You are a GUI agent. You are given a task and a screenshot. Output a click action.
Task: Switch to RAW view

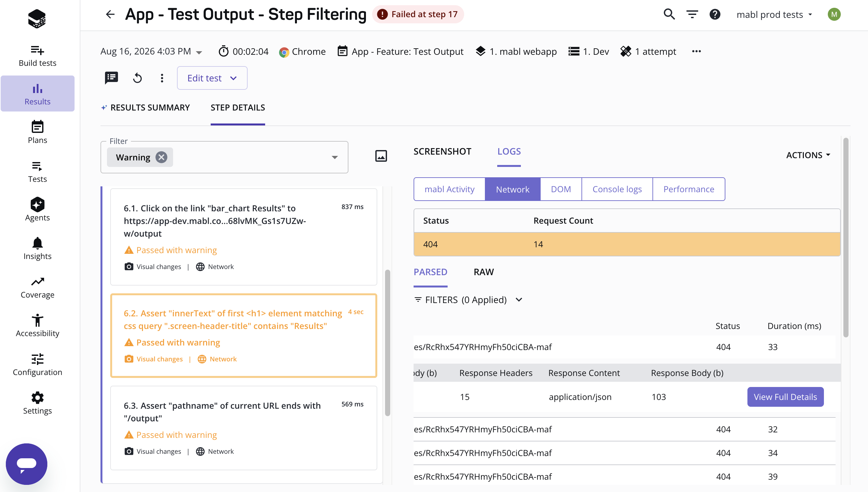tap(484, 272)
